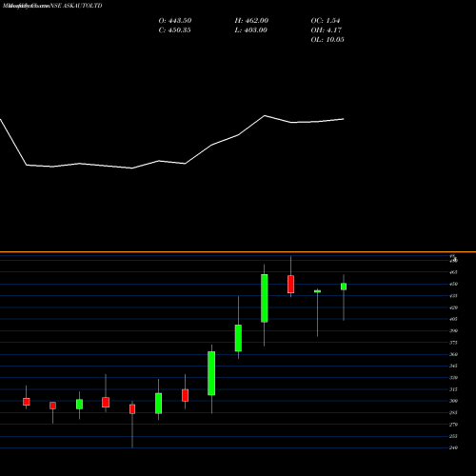Select the OL: 10.05 reading
This screenshot has height=476, width=476.
(x=327, y=40)
